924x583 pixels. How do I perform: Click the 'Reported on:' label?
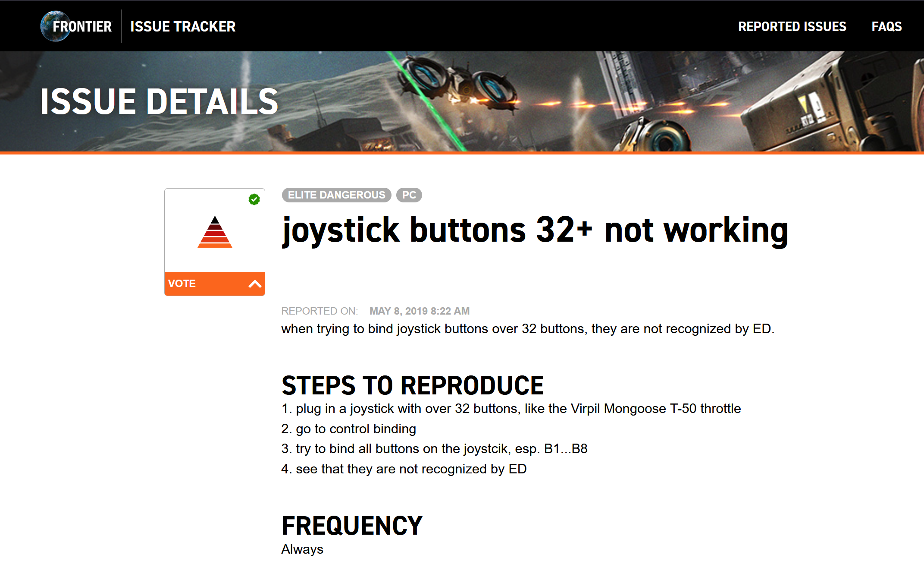(x=319, y=311)
